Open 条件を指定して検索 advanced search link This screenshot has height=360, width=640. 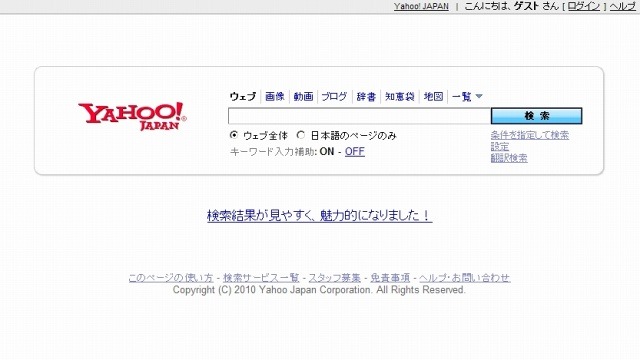click(x=530, y=135)
